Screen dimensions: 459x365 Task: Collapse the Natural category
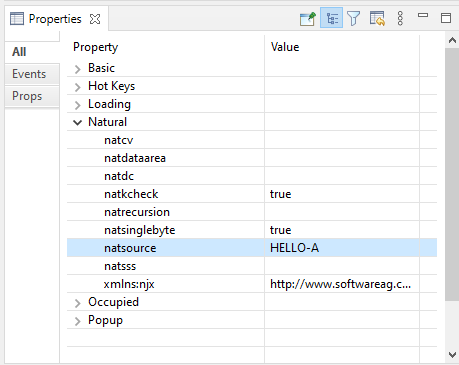click(x=78, y=123)
